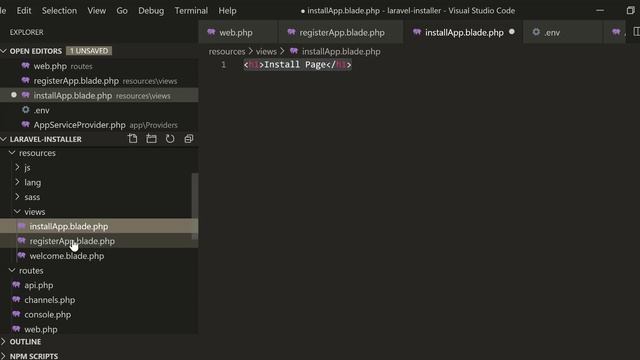Click the unsaved dot on installApp.blade.php tab
Screen dimensions: 640x360
point(511,32)
